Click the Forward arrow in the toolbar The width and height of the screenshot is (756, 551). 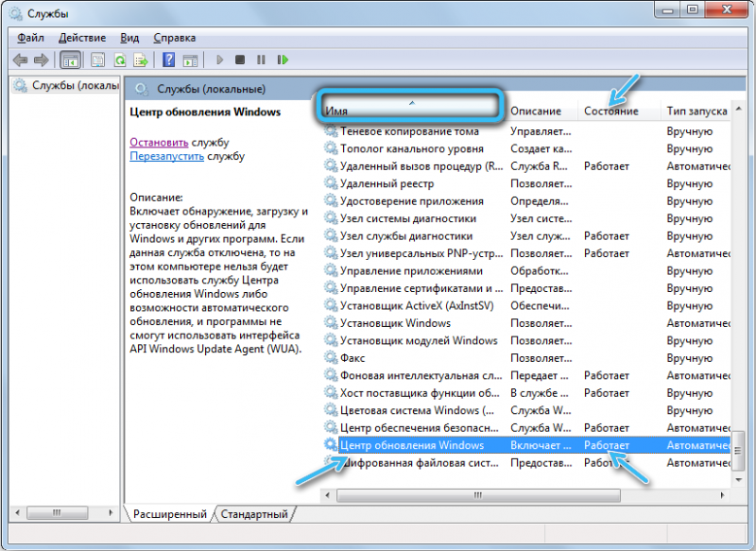point(42,60)
